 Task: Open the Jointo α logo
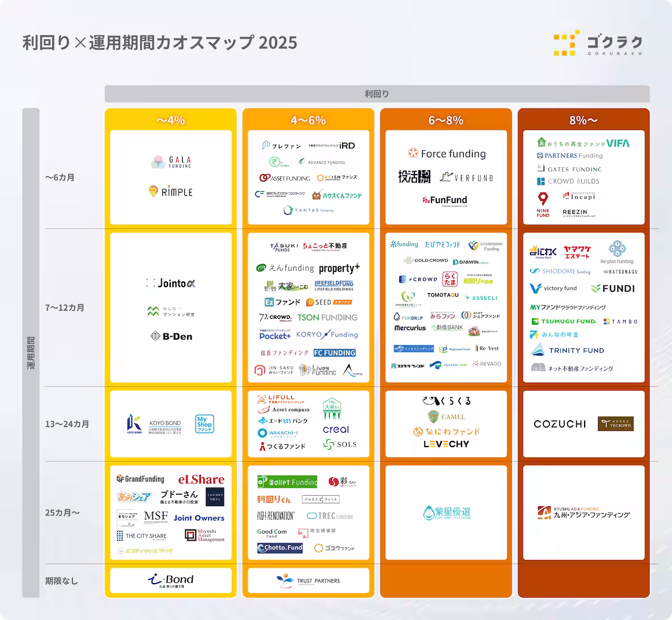[170, 284]
